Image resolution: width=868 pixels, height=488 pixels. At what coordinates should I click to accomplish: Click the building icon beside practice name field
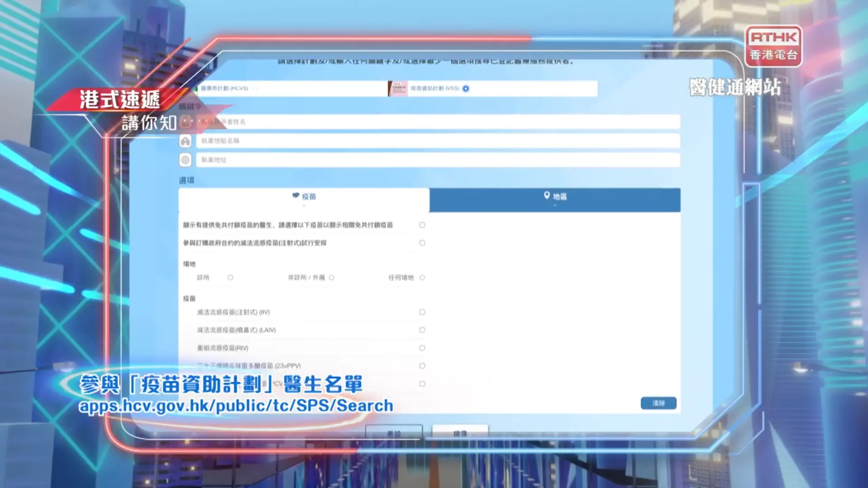(185, 141)
